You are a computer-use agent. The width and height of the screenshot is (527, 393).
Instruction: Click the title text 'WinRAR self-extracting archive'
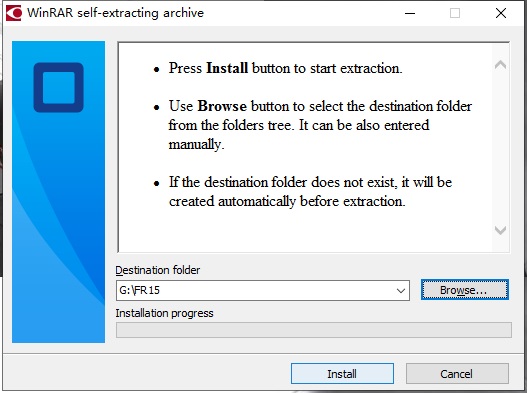[115, 13]
